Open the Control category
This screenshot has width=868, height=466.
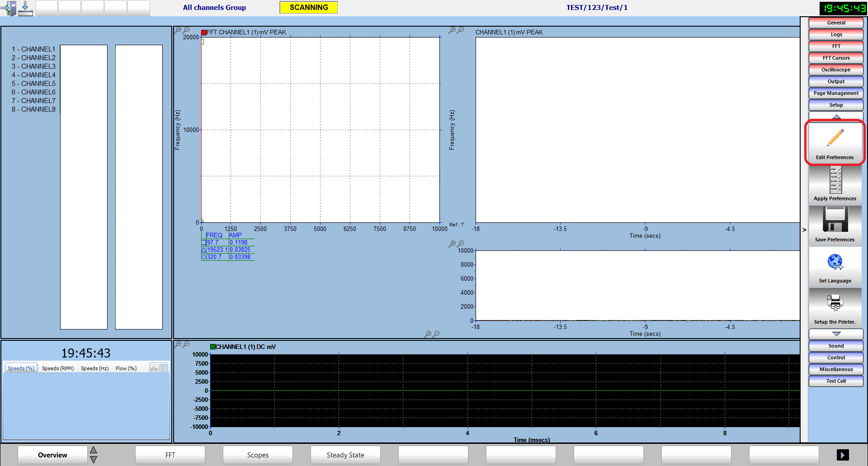pos(836,358)
